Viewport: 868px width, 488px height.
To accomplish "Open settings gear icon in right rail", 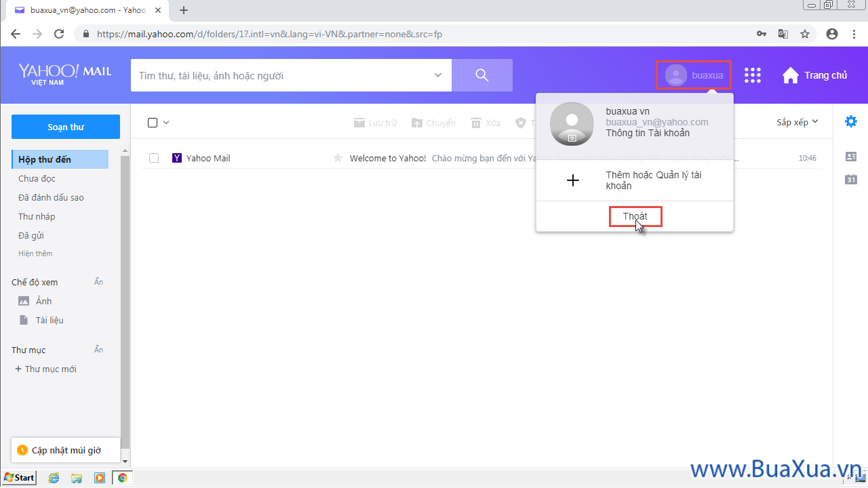I will pos(851,121).
